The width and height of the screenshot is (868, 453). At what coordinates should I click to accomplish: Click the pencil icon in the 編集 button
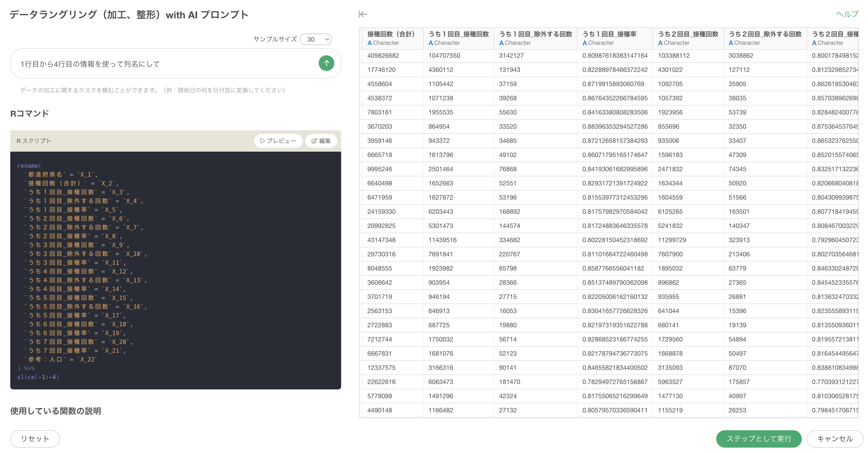[x=314, y=141]
